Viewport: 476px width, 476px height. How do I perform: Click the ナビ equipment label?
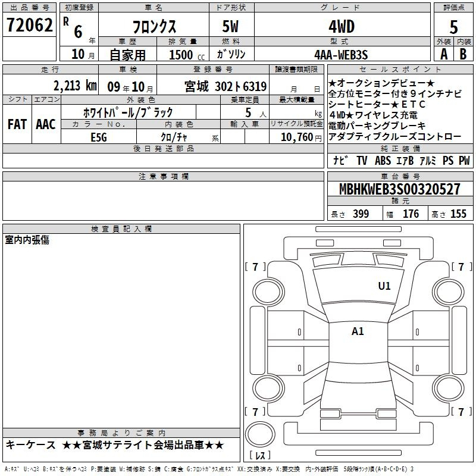pyautogui.click(x=341, y=161)
